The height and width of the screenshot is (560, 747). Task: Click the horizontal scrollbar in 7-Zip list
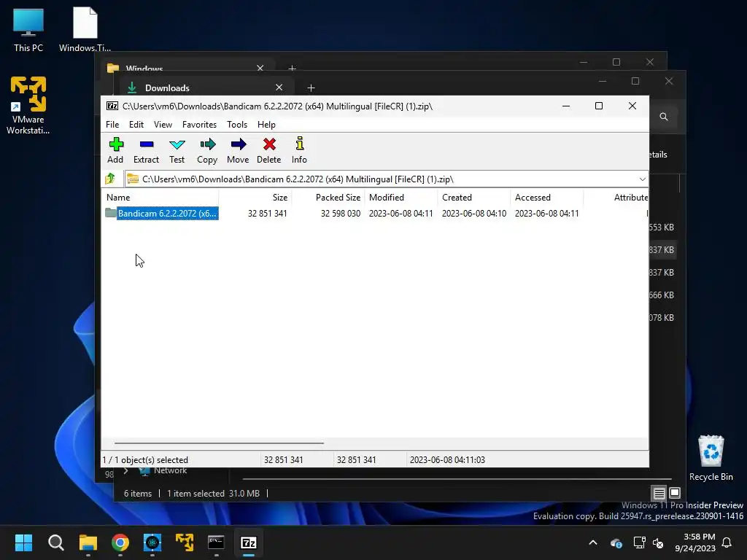point(219,443)
